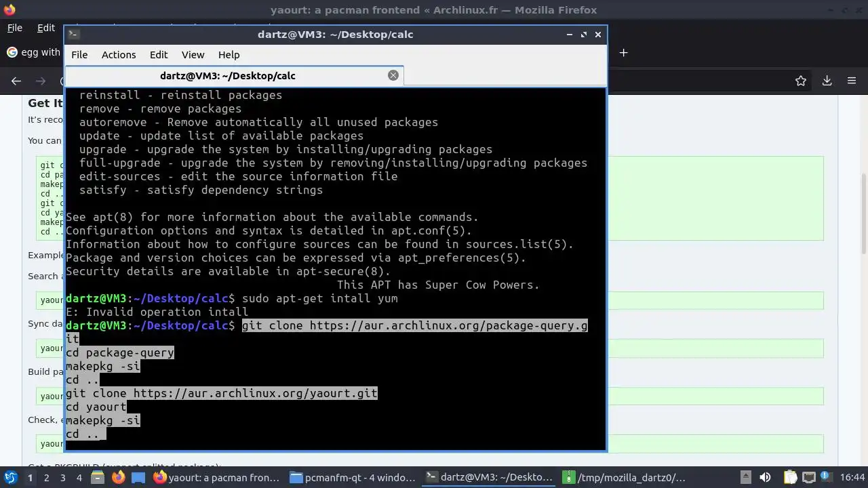Open a new Firefox tab with plus button
The width and height of the screenshot is (868, 488).
click(x=624, y=53)
